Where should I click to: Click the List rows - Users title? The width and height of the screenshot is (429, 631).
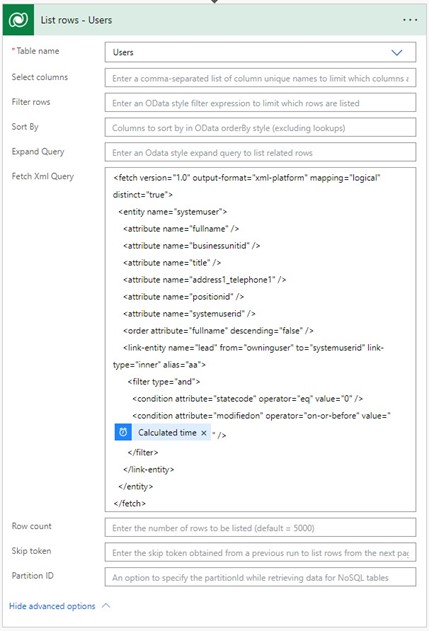point(76,20)
